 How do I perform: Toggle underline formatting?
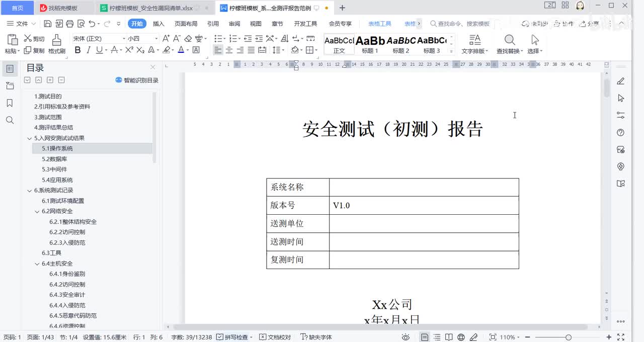tap(99, 50)
